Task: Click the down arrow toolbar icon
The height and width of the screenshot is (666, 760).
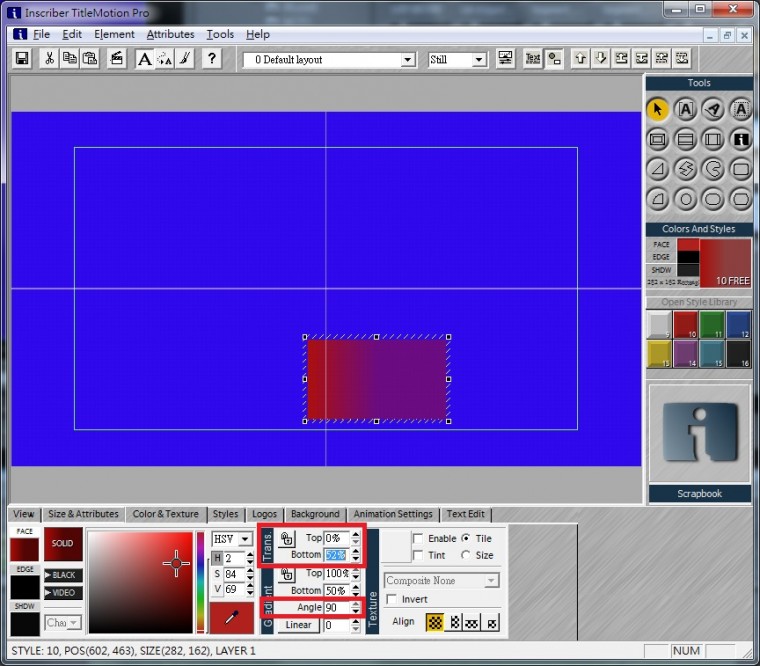Action: pyautogui.click(x=601, y=59)
